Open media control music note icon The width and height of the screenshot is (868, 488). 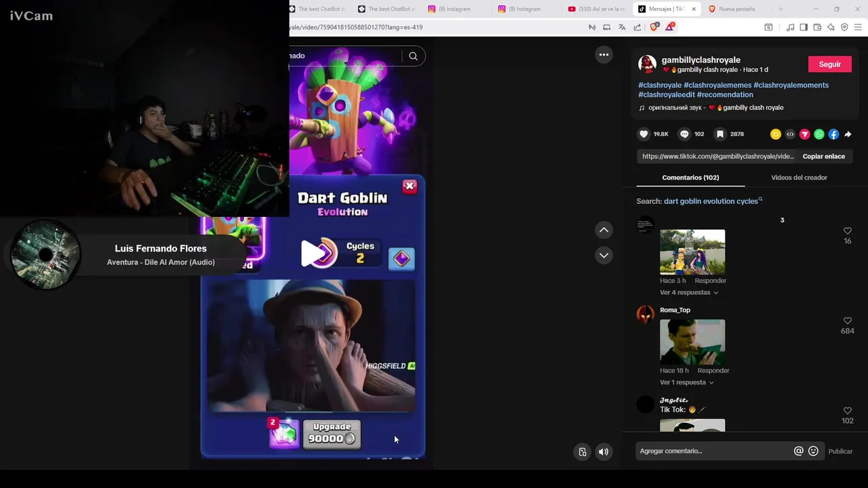point(790,27)
